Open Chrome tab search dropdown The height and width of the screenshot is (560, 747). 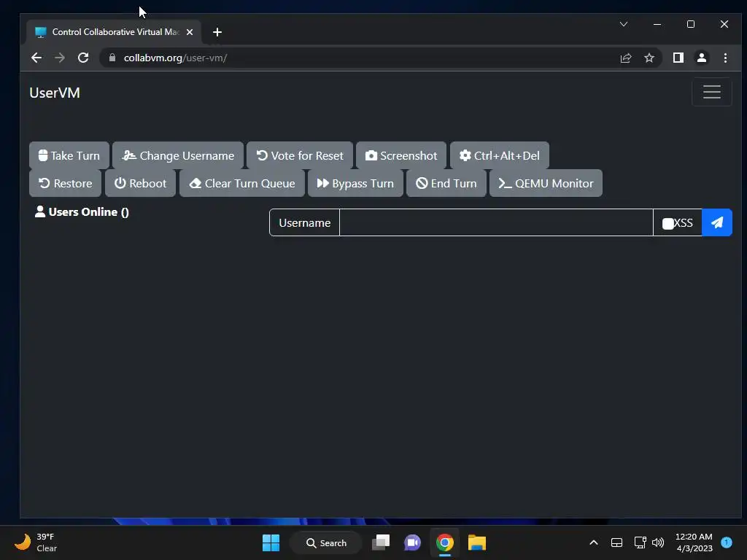(623, 24)
